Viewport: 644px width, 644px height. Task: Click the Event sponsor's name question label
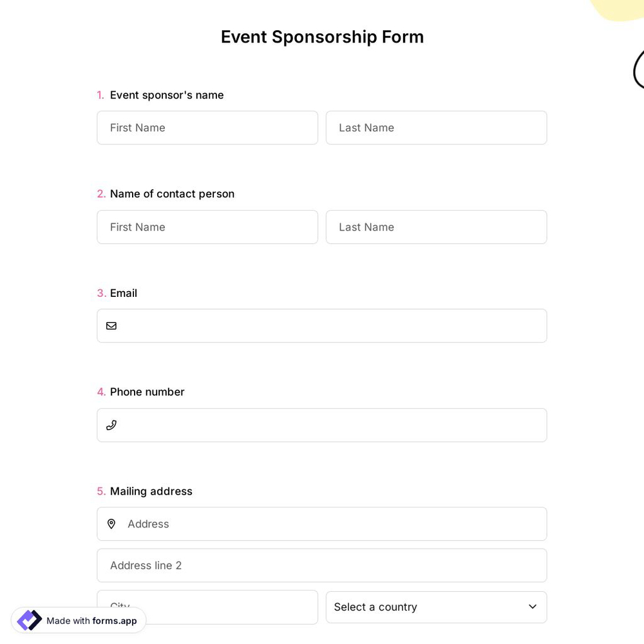coord(166,95)
